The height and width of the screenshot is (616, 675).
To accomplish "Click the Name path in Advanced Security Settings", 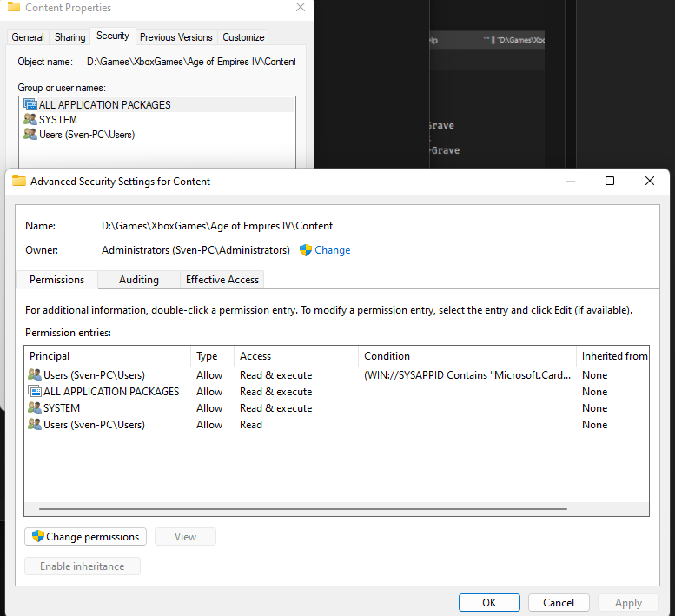I will pos(217,226).
